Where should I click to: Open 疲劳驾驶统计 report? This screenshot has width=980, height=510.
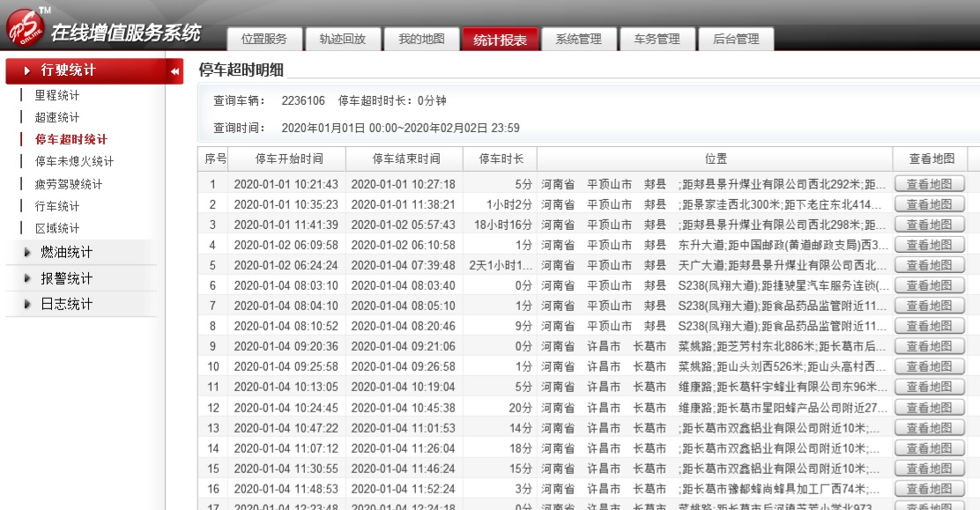tap(69, 184)
